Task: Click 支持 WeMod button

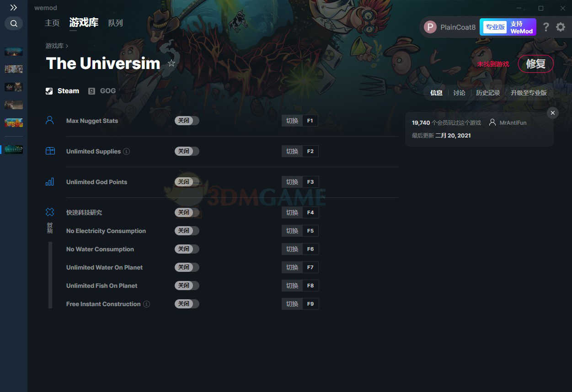Action: point(522,27)
